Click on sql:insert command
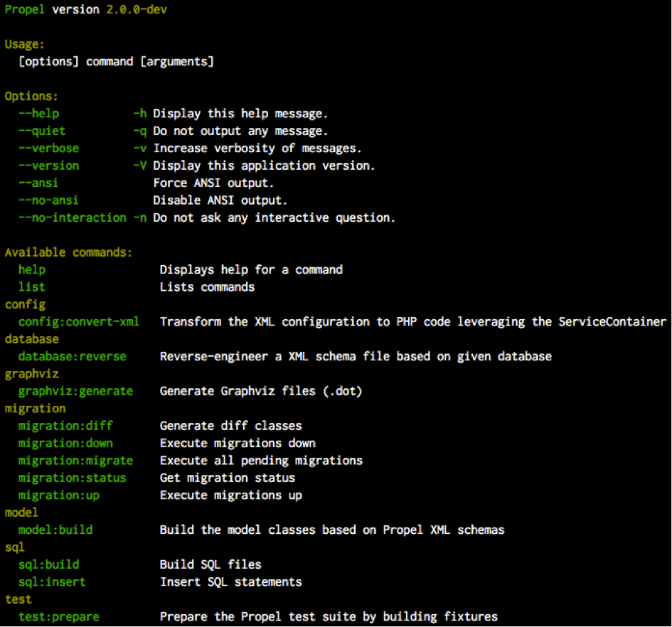Screen dimensions: 672x627 pos(52,582)
